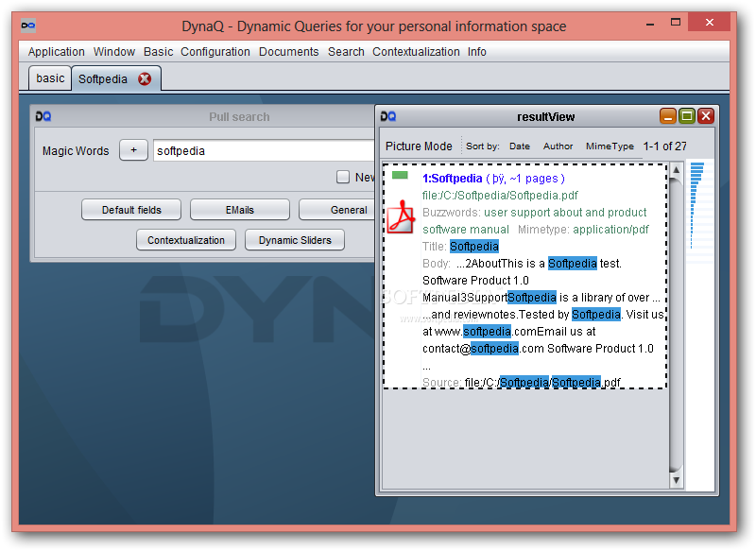Close the main DynaQ window
Screen dimensions: 756x551
pos(710,22)
